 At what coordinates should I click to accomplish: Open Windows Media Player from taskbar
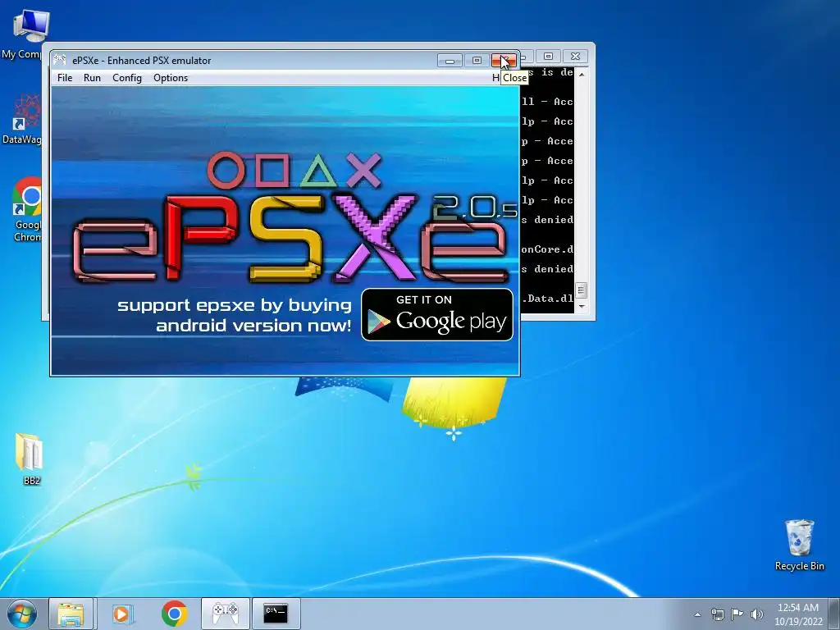(x=121, y=614)
